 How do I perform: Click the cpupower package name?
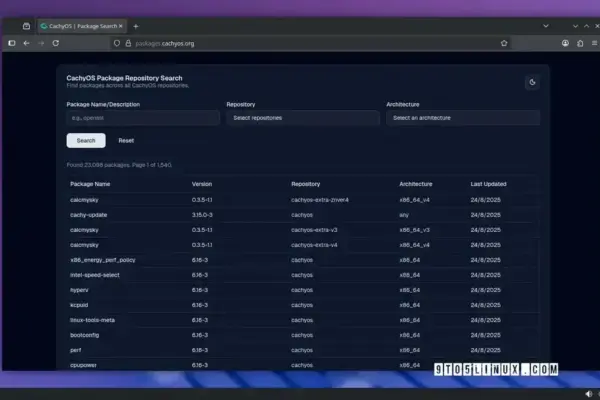point(83,365)
